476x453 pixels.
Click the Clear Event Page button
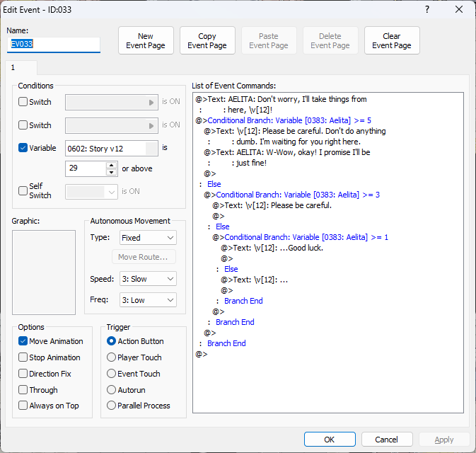(392, 40)
